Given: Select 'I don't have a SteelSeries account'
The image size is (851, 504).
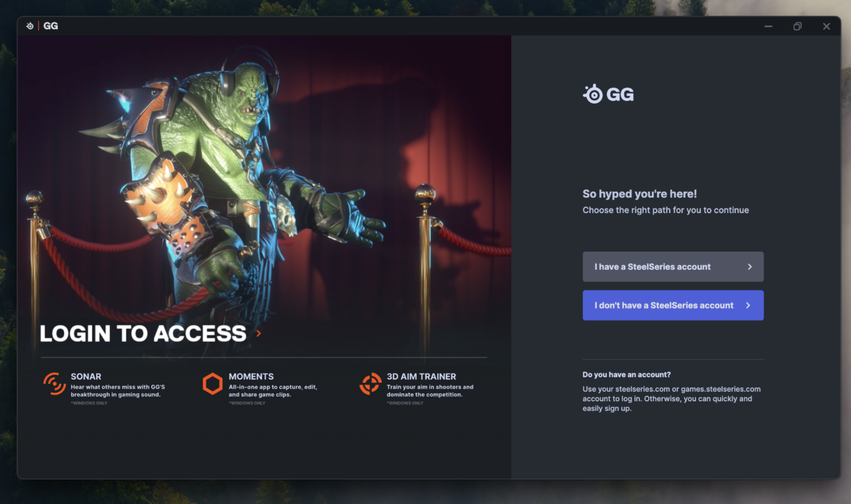Looking at the screenshot, I should click(673, 305).
